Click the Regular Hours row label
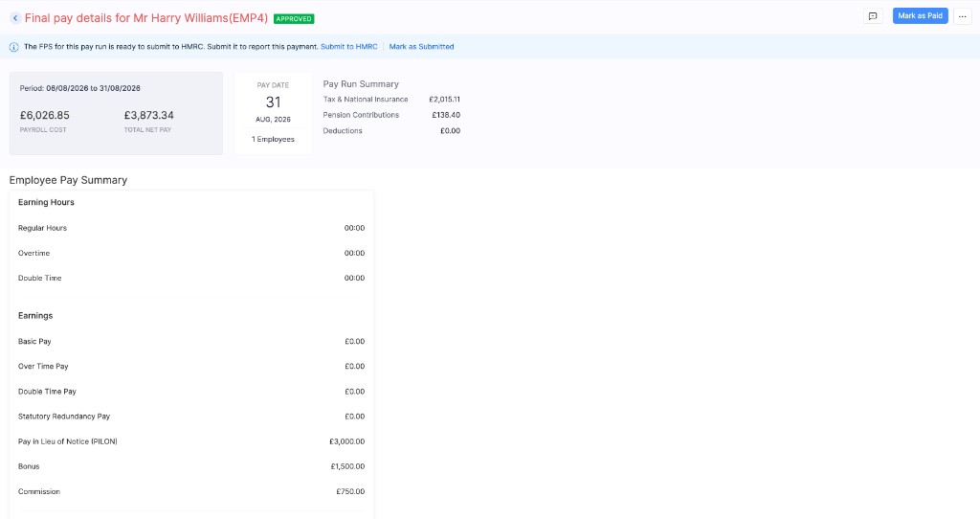This screenshot has width=980, height=519. pos(42,228)
